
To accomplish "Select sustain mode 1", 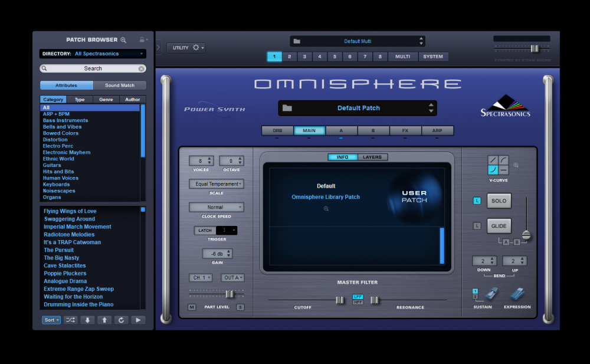I will point(475,291).
